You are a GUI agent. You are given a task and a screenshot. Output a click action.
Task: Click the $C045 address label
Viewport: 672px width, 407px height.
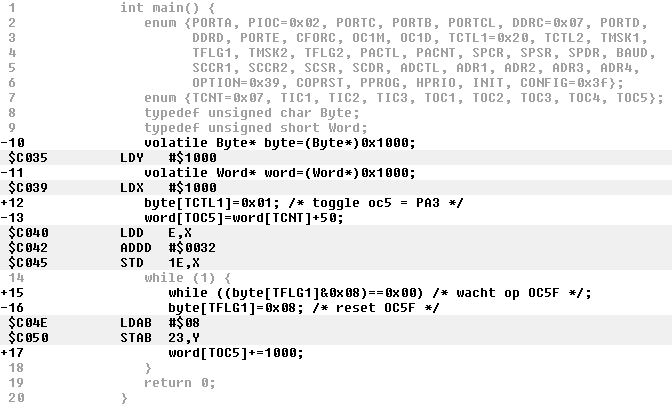click(x=27, y=262)
